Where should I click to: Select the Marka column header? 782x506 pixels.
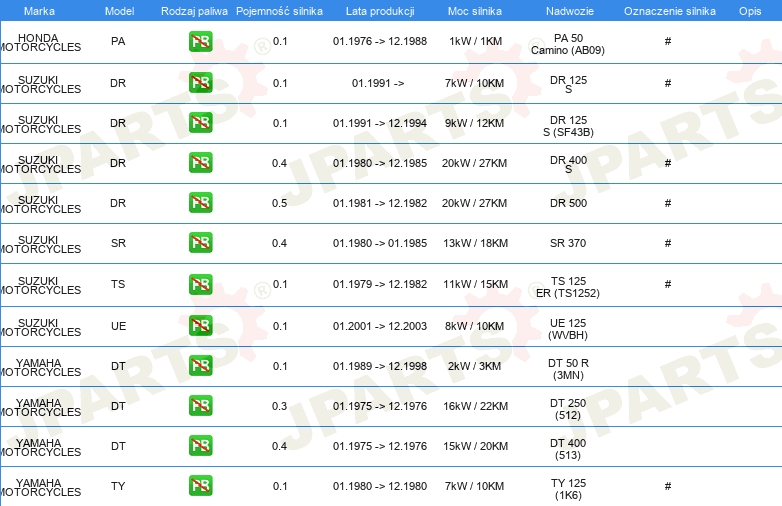[x=39, y=11]
